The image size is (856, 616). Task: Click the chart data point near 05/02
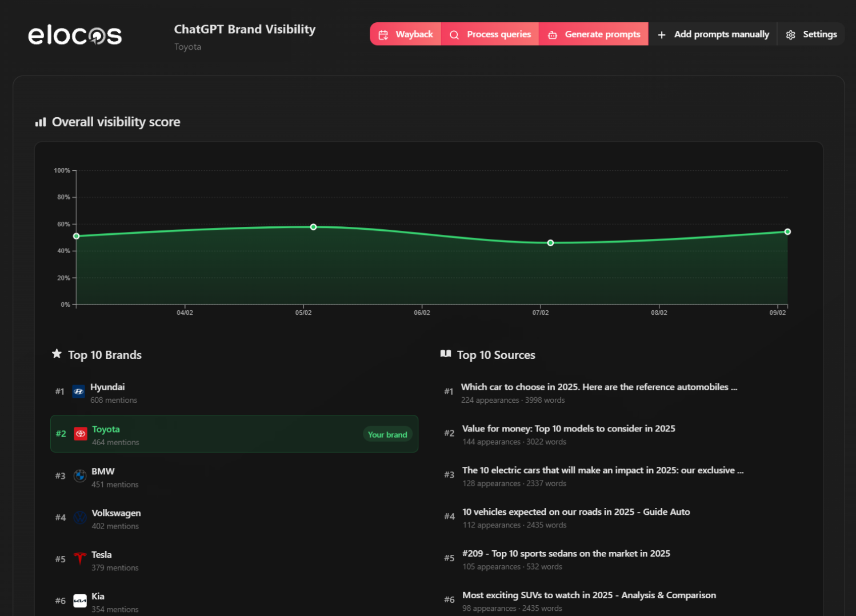(x=313, y=227)
